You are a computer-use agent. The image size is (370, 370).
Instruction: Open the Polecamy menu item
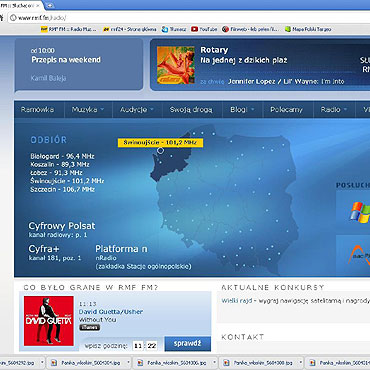(287, 110)
